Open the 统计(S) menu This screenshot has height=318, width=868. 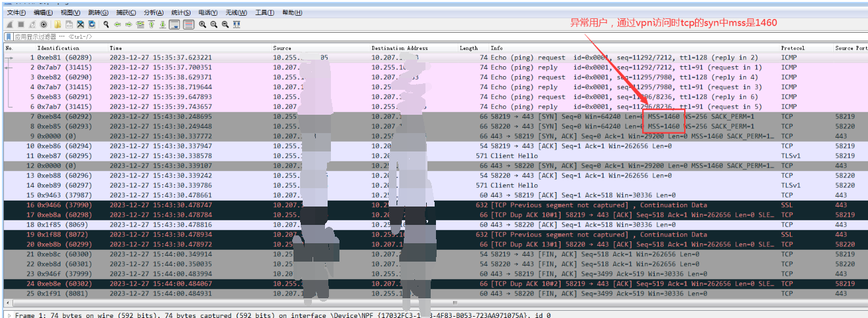(x=181, y=12)
